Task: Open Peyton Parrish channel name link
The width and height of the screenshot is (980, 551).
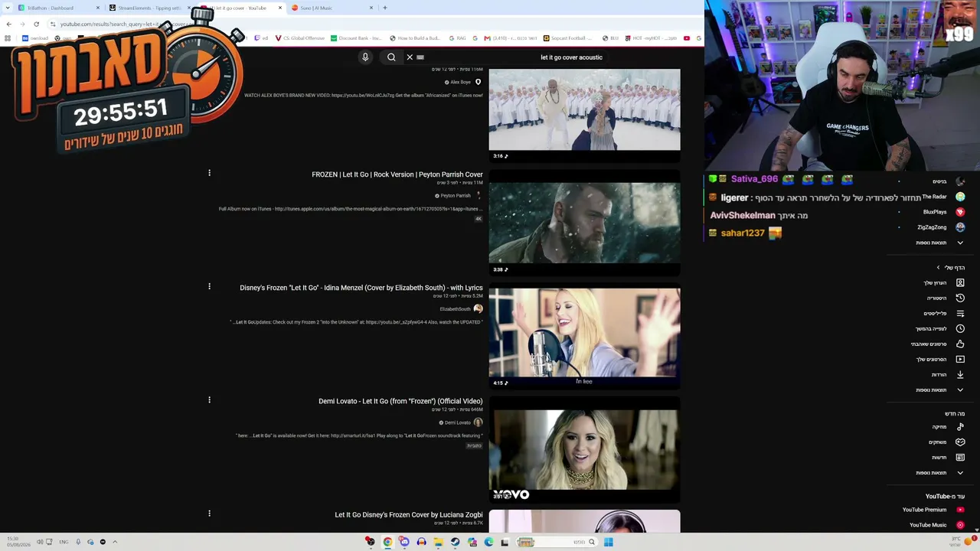Action: [x=456, y=195]
